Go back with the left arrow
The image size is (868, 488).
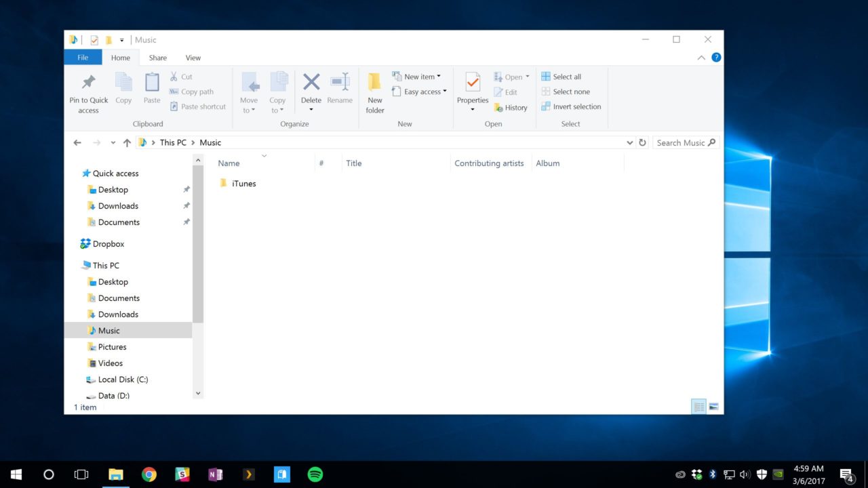[x=77, y=142]
